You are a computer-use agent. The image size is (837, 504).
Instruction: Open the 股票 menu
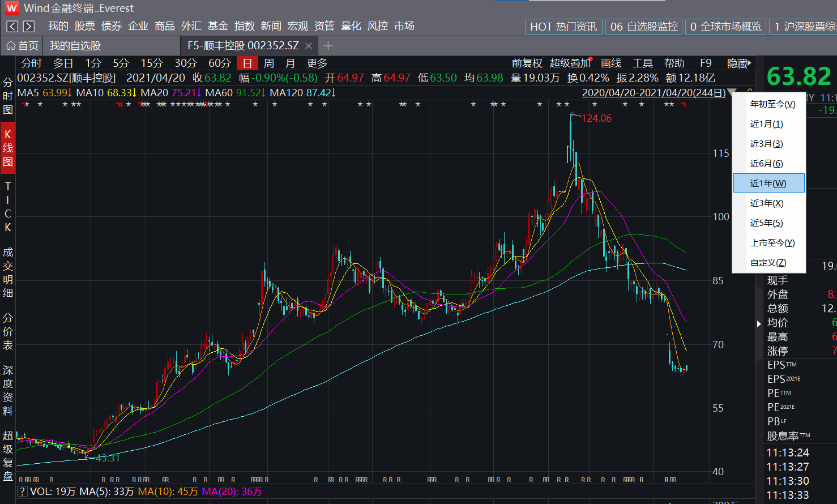pyautogui.click(x=85, y=26)
